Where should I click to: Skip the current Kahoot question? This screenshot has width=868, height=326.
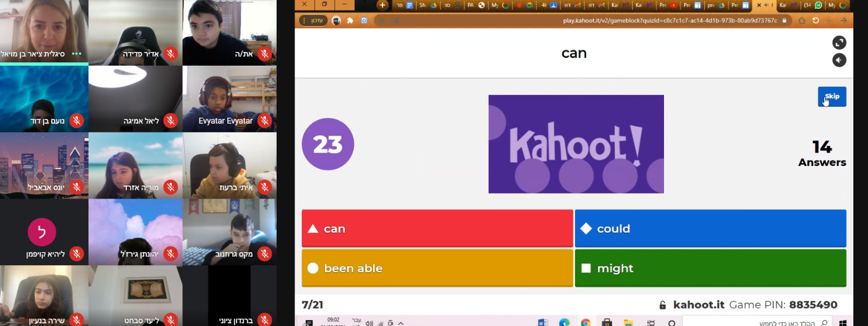pos(832,97)
